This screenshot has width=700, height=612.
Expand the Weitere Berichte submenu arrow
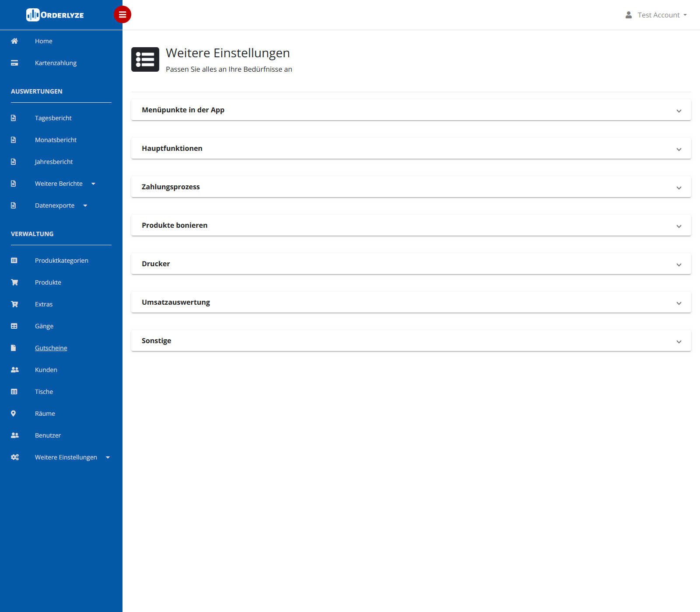[93, 184]
